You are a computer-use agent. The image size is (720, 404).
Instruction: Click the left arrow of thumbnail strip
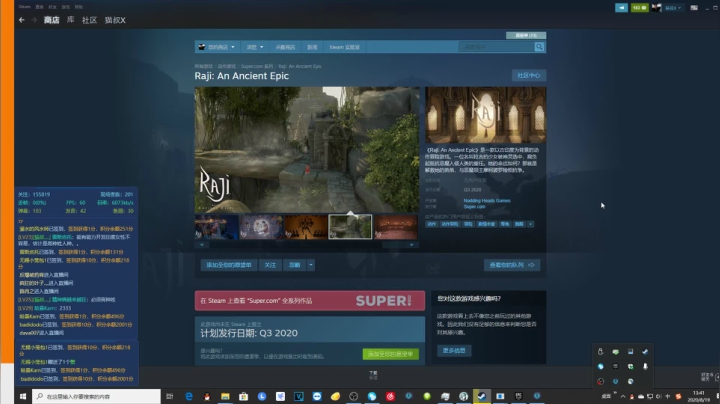point(202,245)
